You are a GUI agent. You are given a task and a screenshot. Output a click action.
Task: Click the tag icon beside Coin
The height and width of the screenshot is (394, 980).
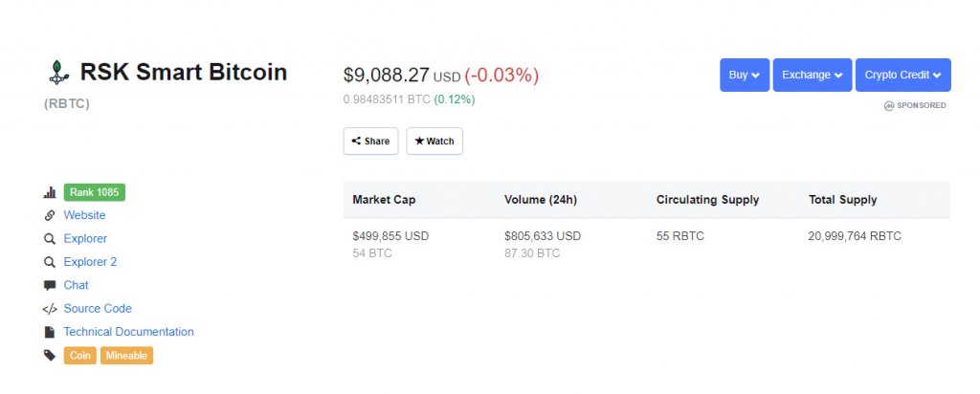[x=50, y=356]
